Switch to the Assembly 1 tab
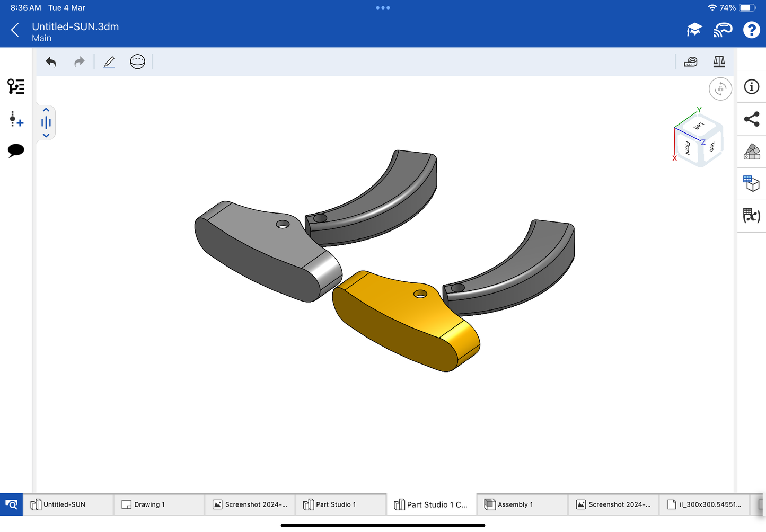 pyautogui.click(x=514, y=504)
